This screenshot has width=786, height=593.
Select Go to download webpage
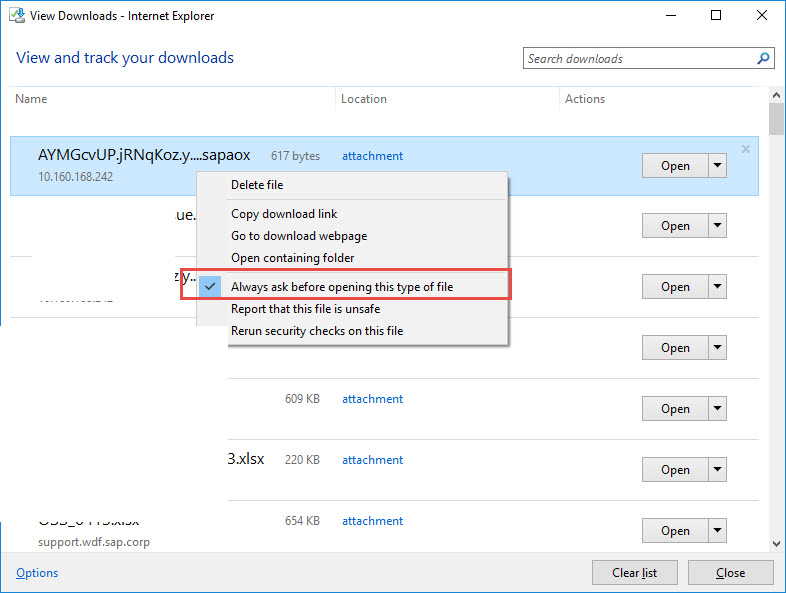(299, 236)
